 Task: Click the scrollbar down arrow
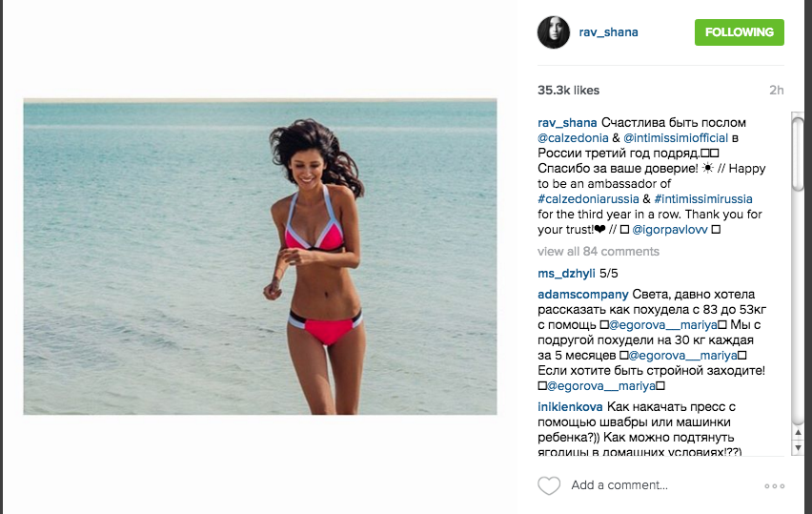click(798, 447)
